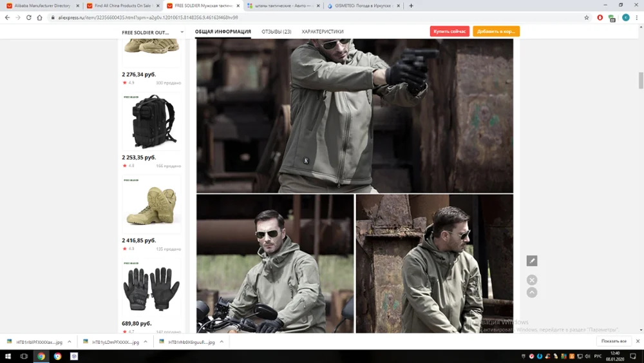Open the Chrome profile avatar

tap(625, 17)
